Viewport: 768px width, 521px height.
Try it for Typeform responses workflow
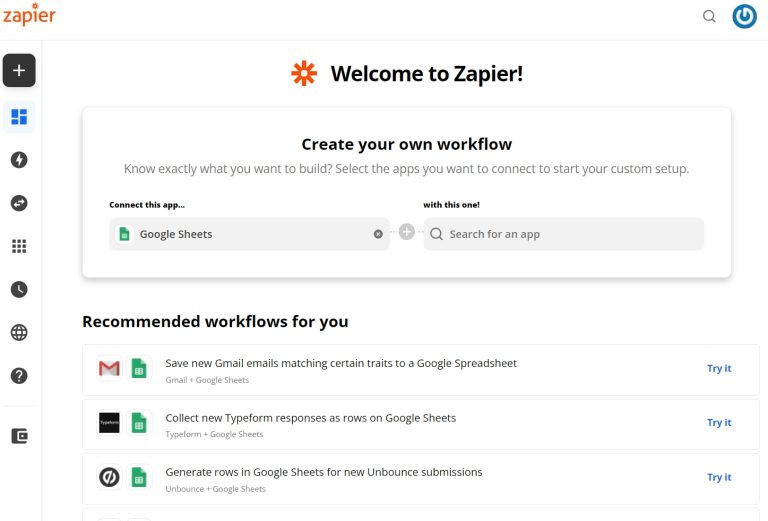point(719,423)
